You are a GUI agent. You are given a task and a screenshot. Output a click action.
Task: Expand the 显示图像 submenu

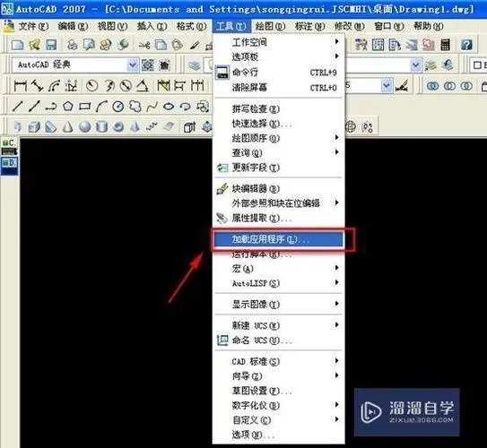[x=279, y=305]
